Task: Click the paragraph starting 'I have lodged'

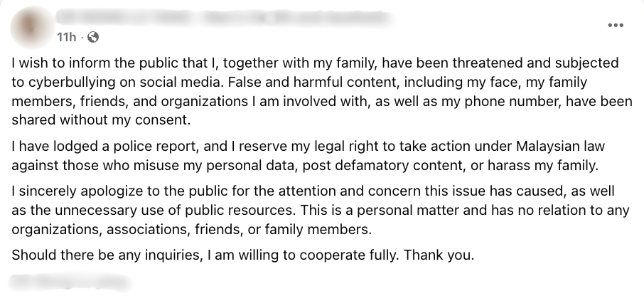Action: coord(308,156)
